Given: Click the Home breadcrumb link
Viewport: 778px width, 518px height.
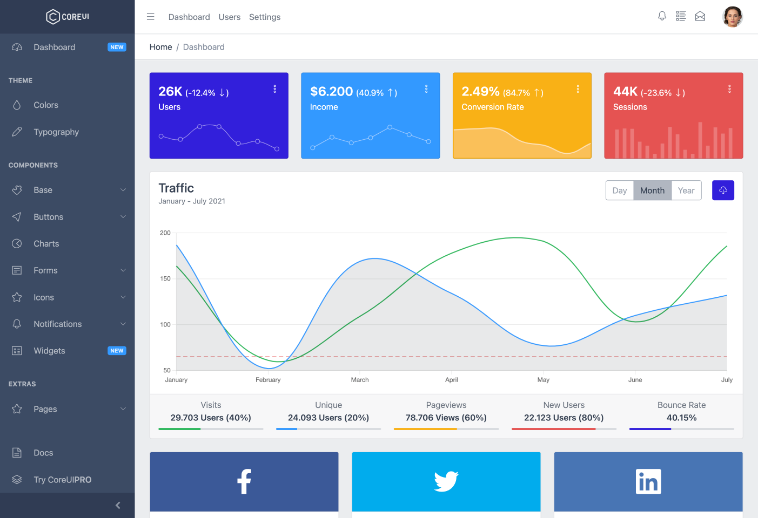Looking at the screenshot, I should pos(160,47).
